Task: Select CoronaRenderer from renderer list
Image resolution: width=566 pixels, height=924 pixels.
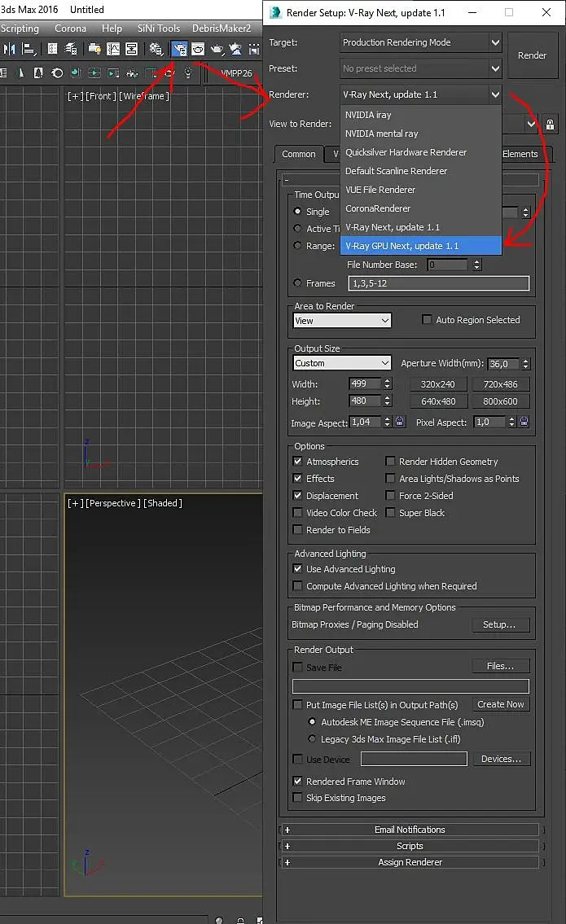Action: click(421, 208)
